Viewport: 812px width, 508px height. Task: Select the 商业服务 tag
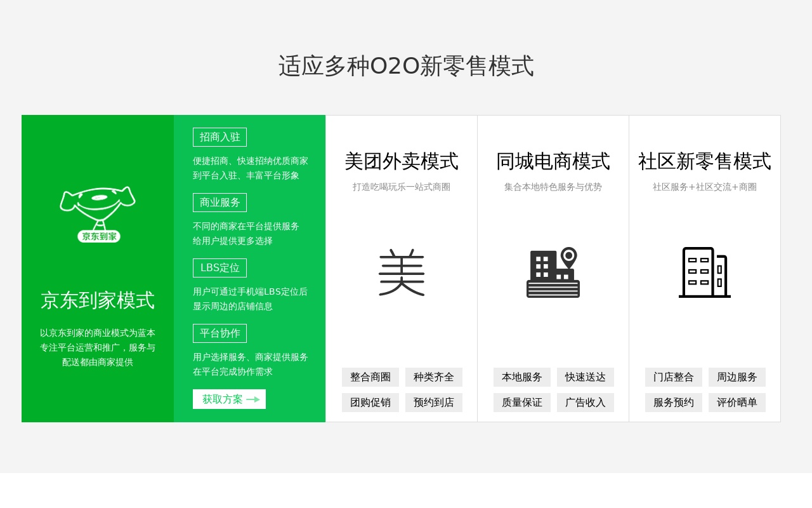point(219,203)
